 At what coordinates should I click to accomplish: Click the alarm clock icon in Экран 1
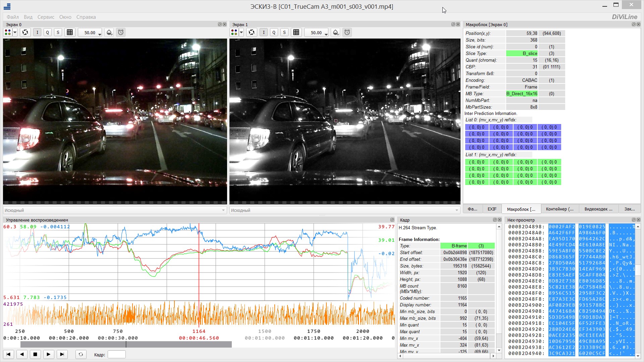pyautogui.click(x=347, y=33)
